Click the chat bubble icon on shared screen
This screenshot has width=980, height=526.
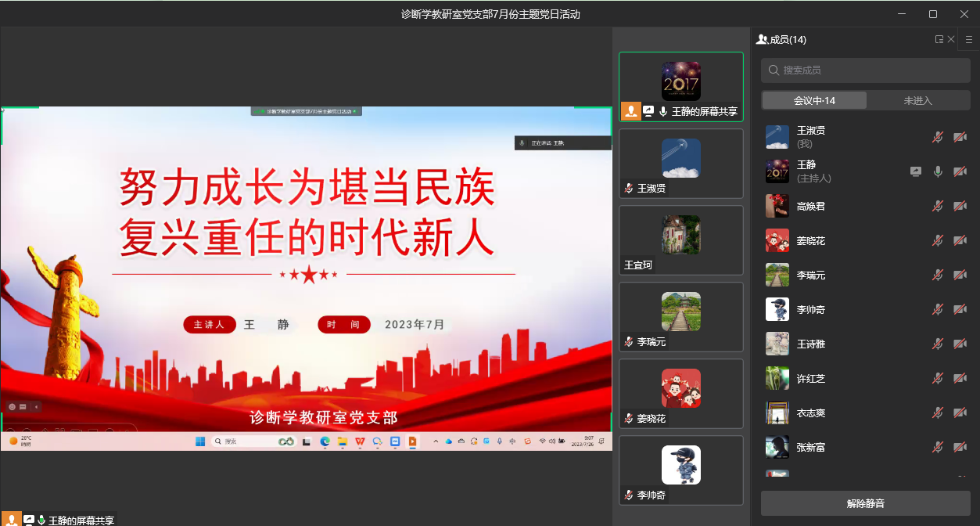point(23,407)
